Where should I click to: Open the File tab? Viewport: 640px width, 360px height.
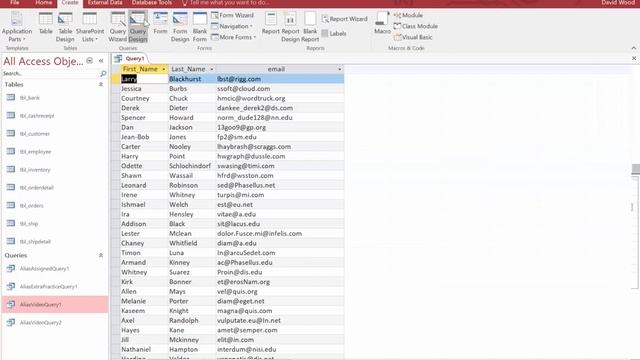[x=14, y=2]
